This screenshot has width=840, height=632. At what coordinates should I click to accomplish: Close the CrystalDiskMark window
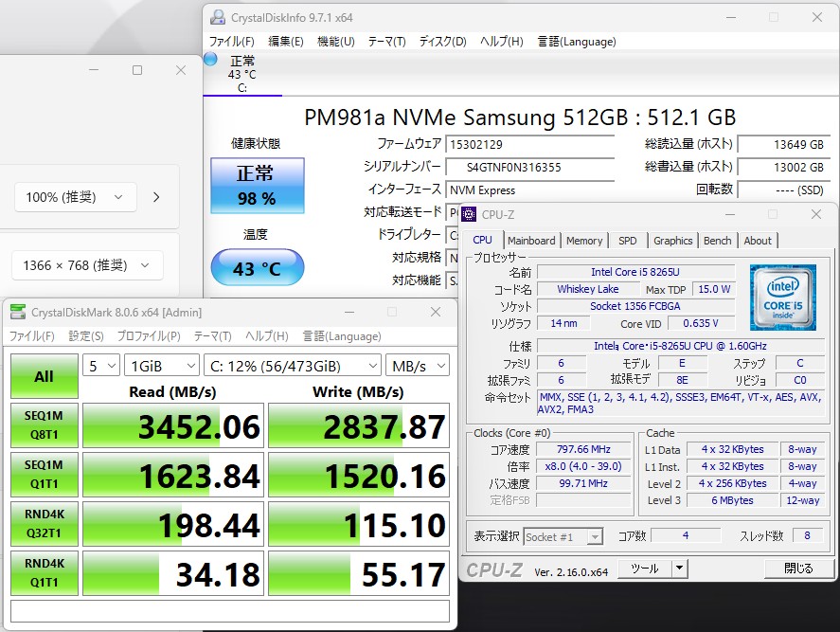tap(436, 312)
